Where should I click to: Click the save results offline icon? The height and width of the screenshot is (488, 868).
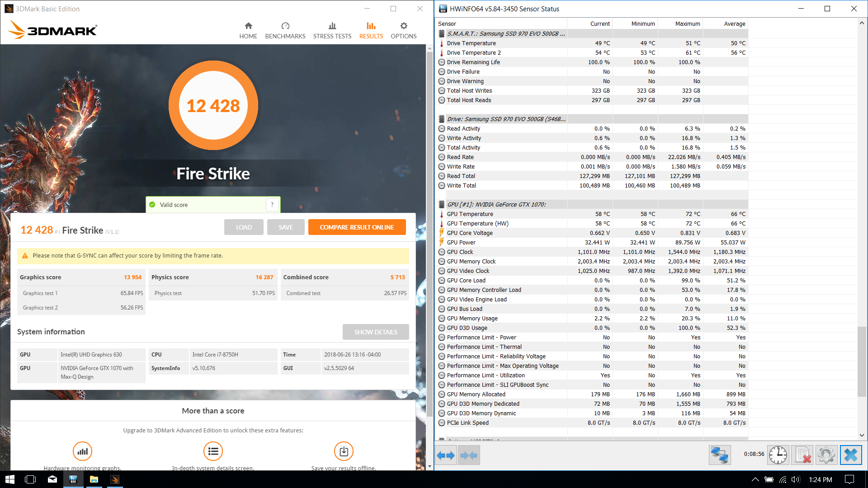(x=344, y=451)
